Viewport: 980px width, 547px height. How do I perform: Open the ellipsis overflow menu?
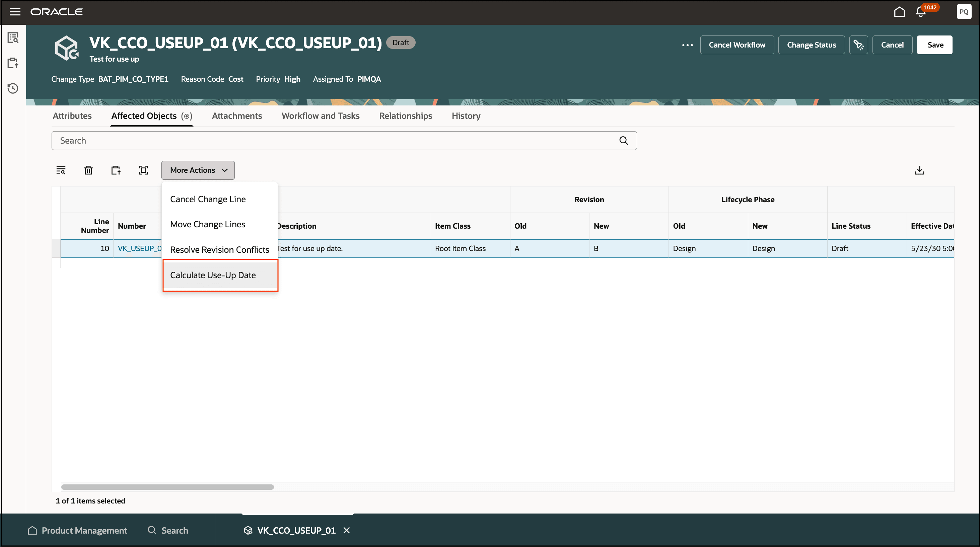pos(687,45)
